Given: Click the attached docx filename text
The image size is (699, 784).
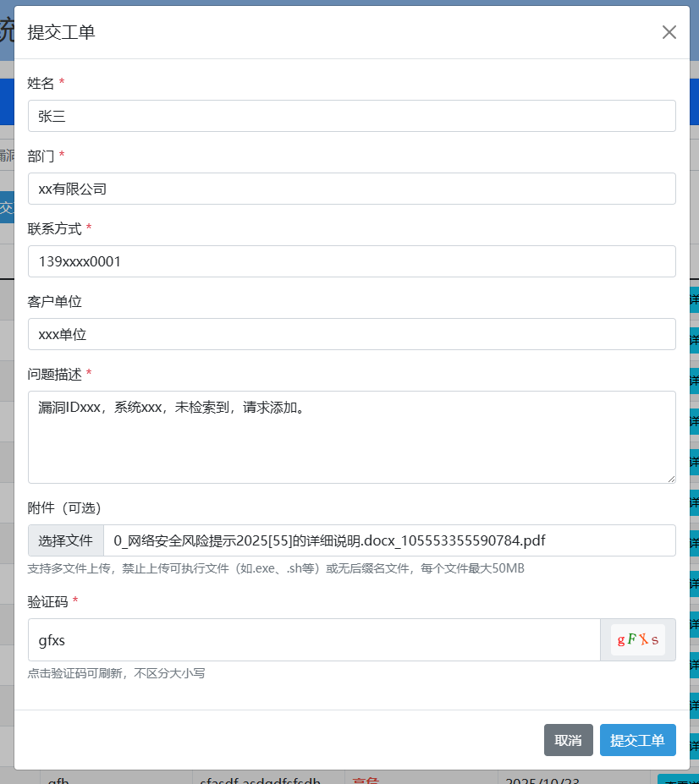Looking at the screenshot, I should tap(330, 541).
